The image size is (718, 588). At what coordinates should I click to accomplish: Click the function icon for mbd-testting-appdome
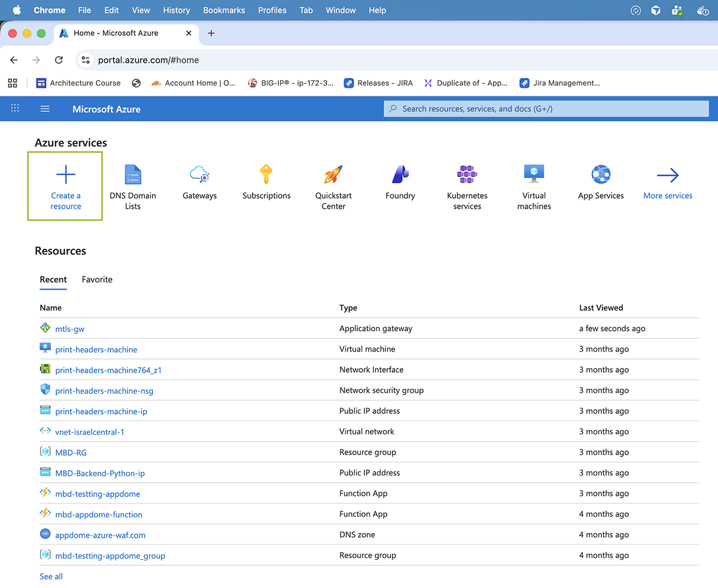tap(45, 493)
